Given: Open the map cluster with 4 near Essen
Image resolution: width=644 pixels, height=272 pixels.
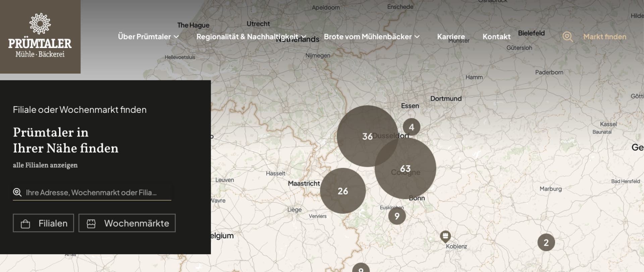Looking at the screenshot, I should coord(412,127).
